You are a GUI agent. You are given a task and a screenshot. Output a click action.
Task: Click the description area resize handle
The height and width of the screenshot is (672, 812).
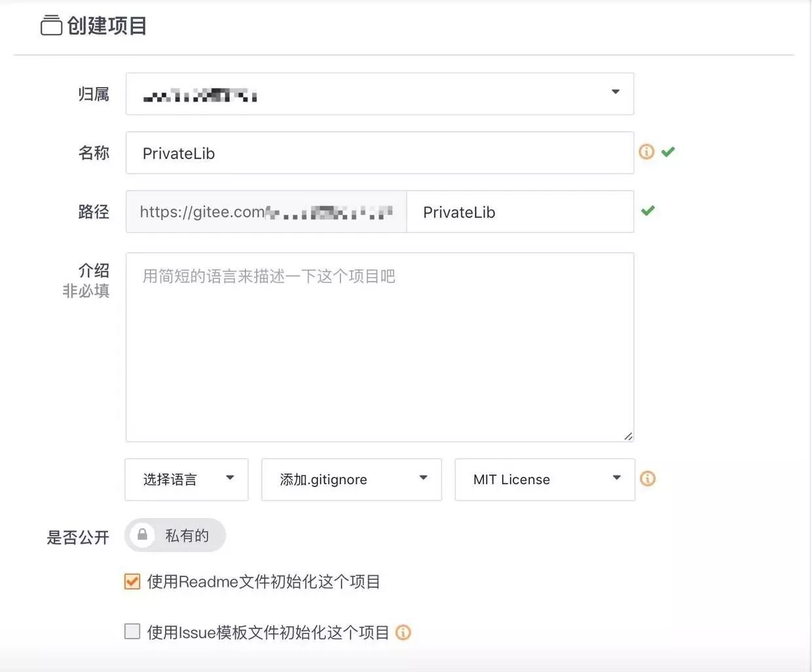pos(628,436)
